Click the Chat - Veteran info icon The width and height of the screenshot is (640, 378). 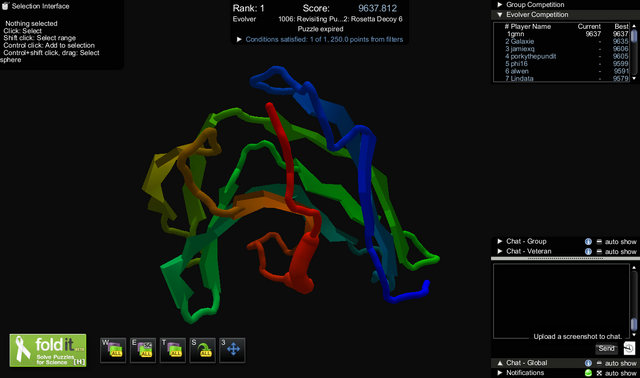pos(588,251)
